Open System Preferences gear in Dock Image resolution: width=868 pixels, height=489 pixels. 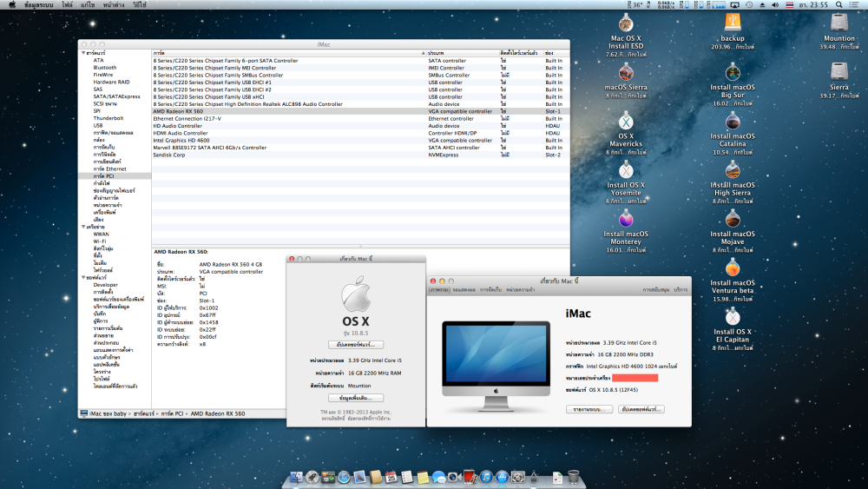(x=518, y=477)
